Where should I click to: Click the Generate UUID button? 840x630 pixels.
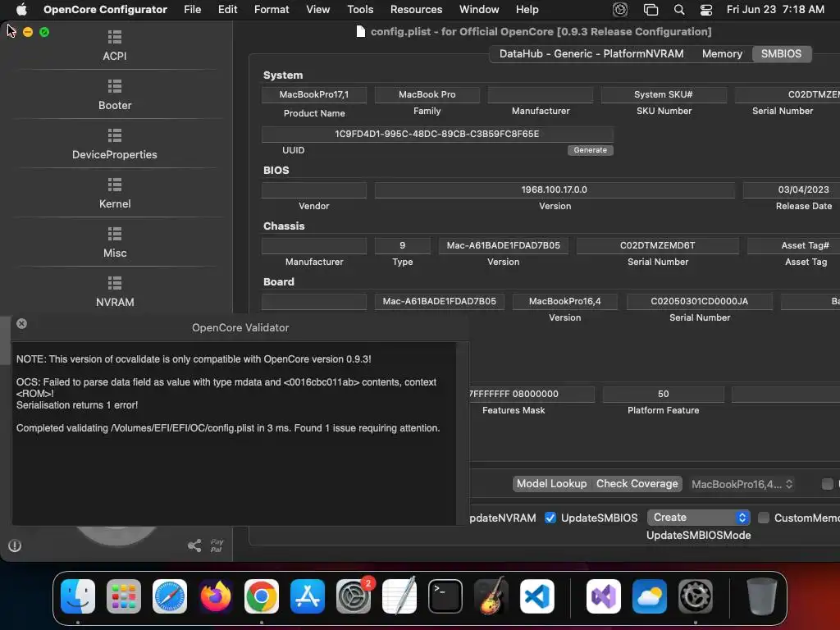[x=591, y=150]
